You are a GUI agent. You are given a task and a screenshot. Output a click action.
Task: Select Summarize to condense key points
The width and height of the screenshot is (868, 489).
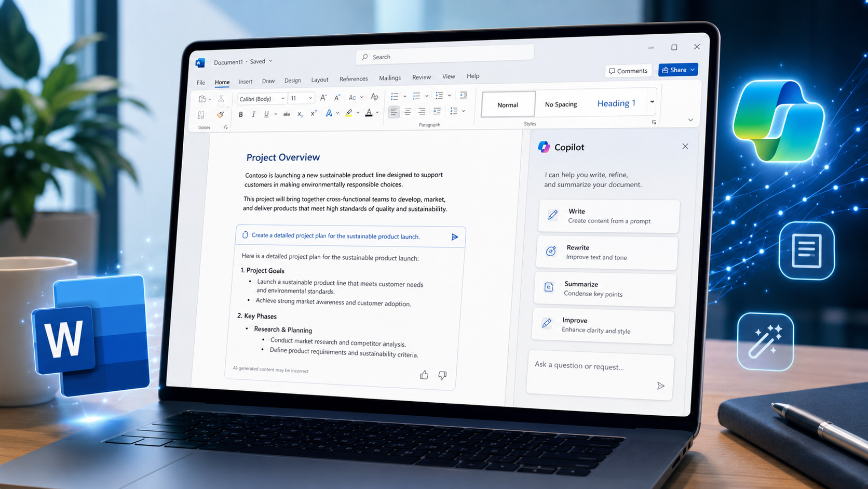pyautogui.click(x=605, y=289)
